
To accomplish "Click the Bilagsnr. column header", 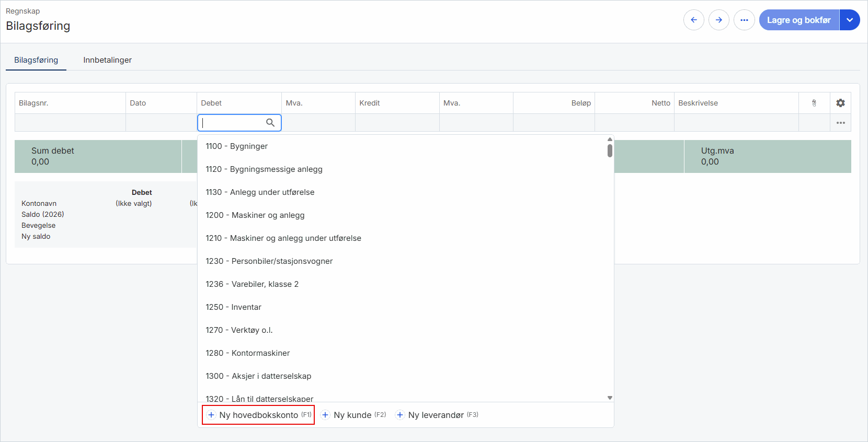I will 70,103.
